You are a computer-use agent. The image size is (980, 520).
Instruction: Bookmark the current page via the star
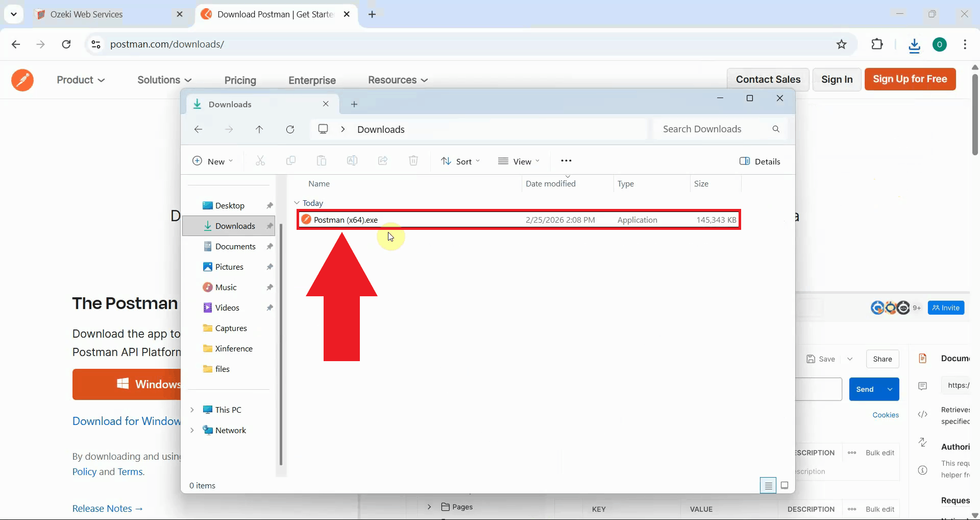(x=842, y=44)
